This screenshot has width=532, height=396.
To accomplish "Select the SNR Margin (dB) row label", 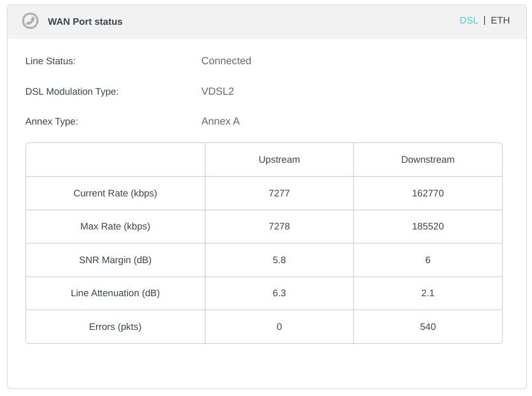I will point(115,260).
